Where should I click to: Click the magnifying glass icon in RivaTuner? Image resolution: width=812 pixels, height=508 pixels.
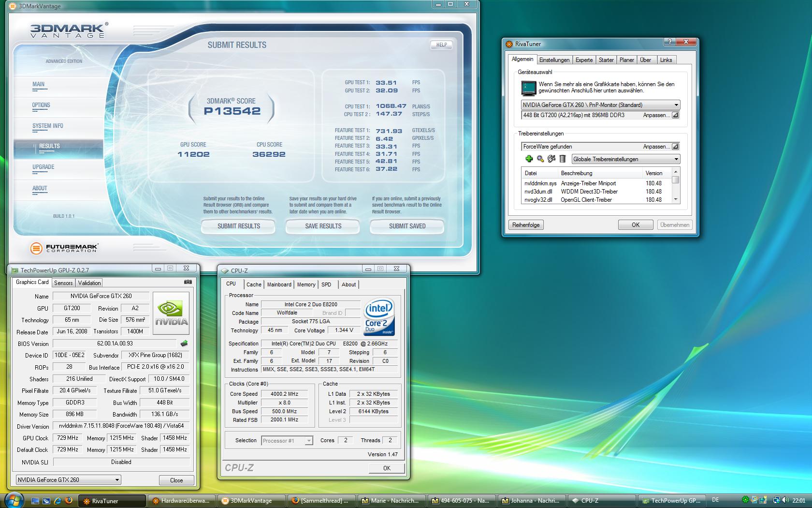click(x=540, y=159)
